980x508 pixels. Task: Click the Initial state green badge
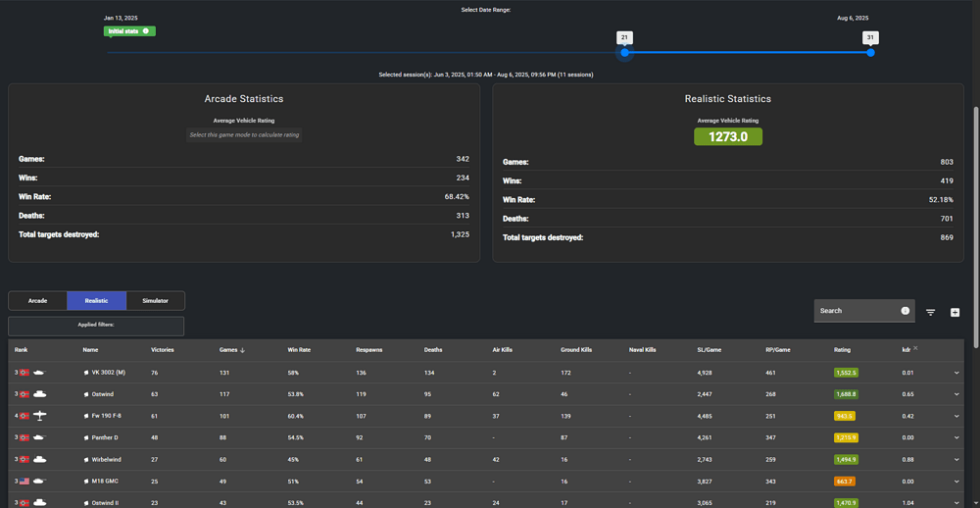click(x=124, y=31)
